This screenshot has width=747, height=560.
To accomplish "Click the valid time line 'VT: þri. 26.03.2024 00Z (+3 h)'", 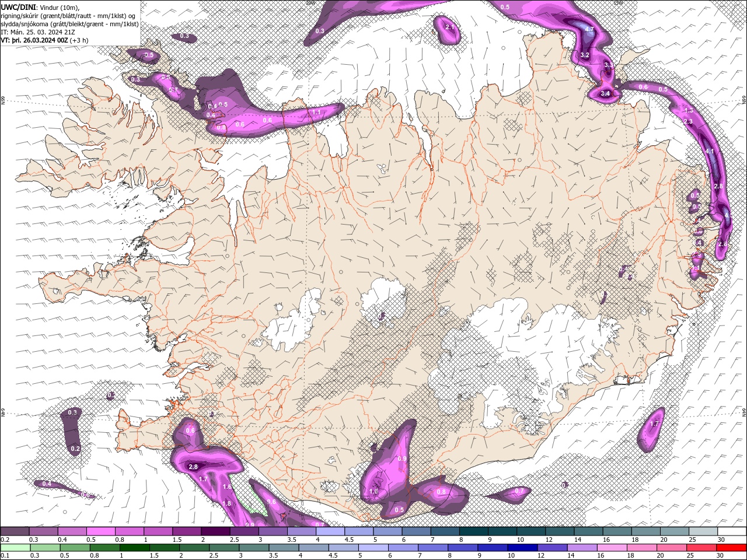I will tap(45, 40).
